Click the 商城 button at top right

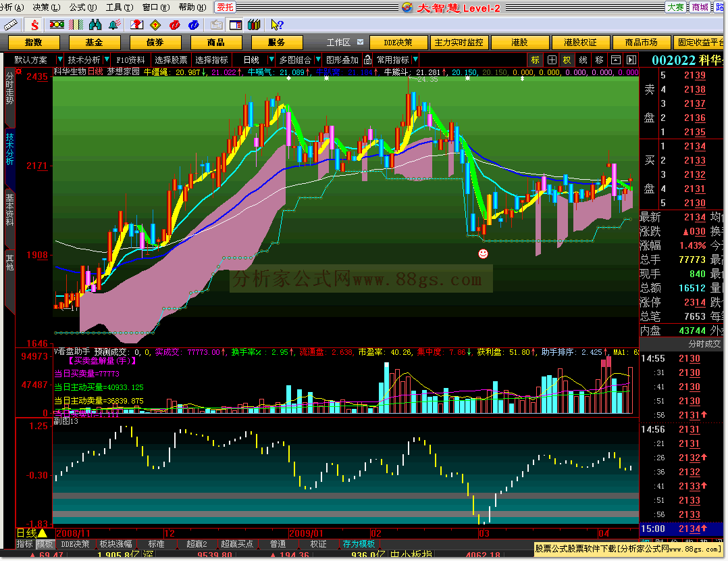coord(700,7)
